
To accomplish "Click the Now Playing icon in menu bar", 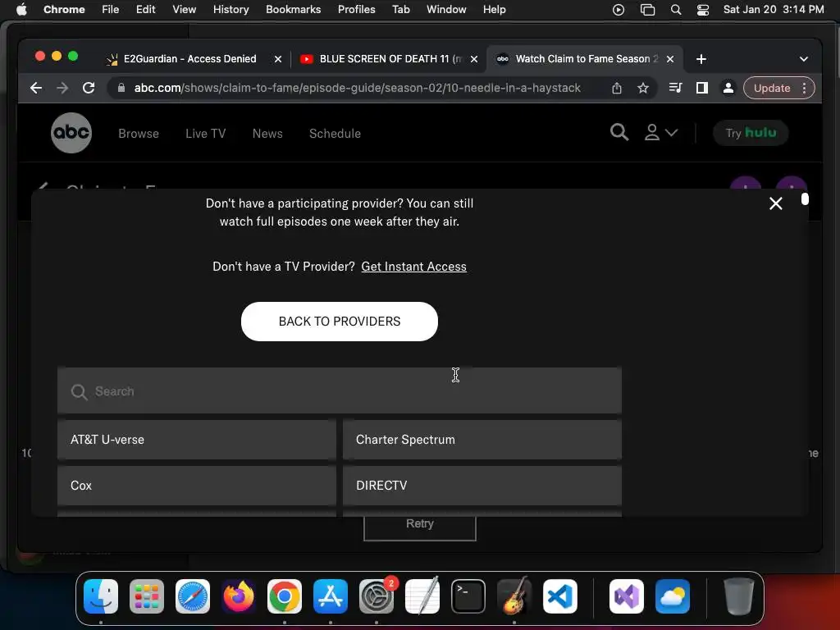I will point(619,10).
